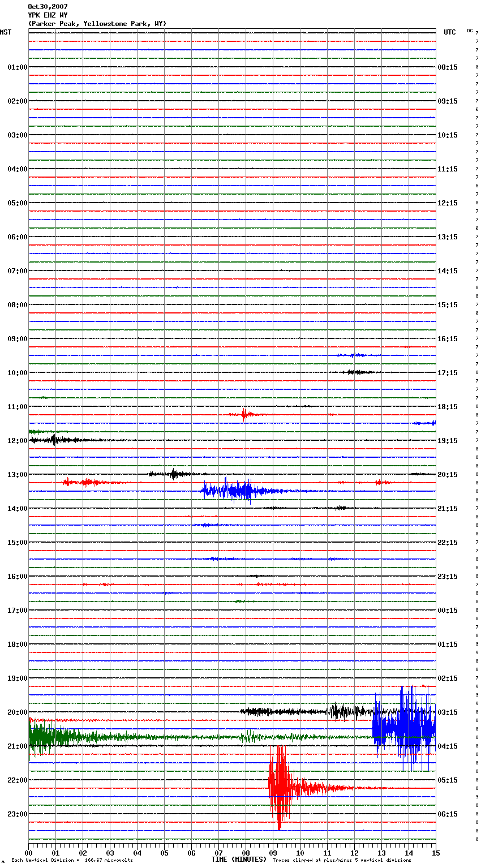Click the 20:15 UTC time label
The image size is (481, 868).
pyautogui.click(x=448, y=475)
